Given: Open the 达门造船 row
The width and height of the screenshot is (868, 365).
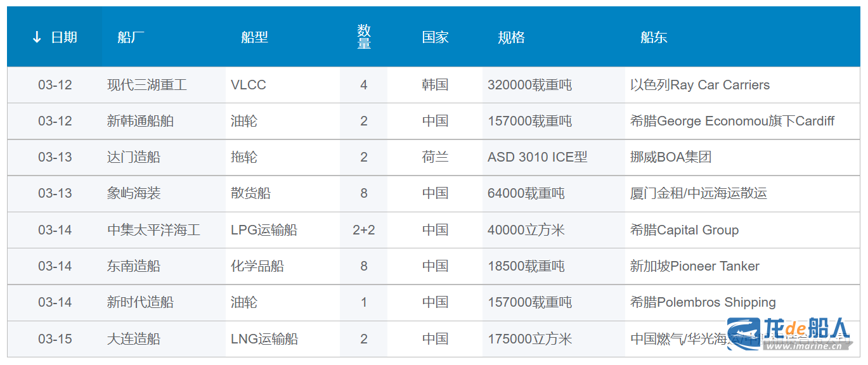Looking at the screenshot, I should point(134,157).
